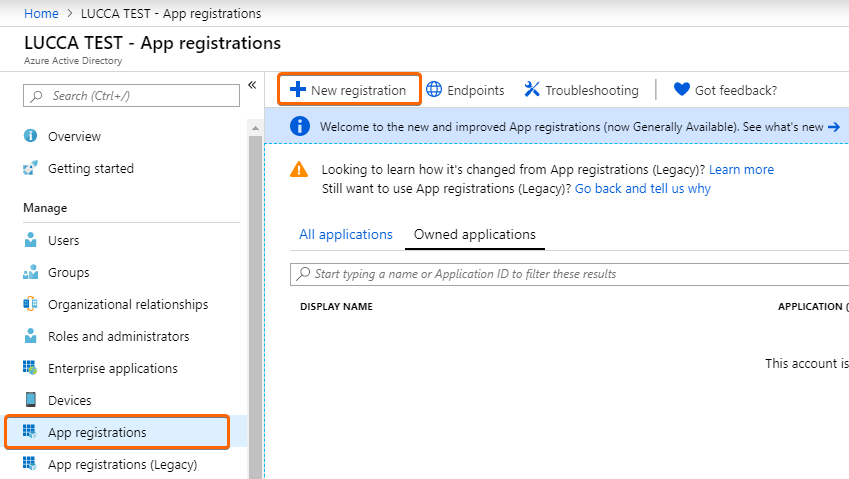Click the APPLICATION column header

(x=813, y=306)
